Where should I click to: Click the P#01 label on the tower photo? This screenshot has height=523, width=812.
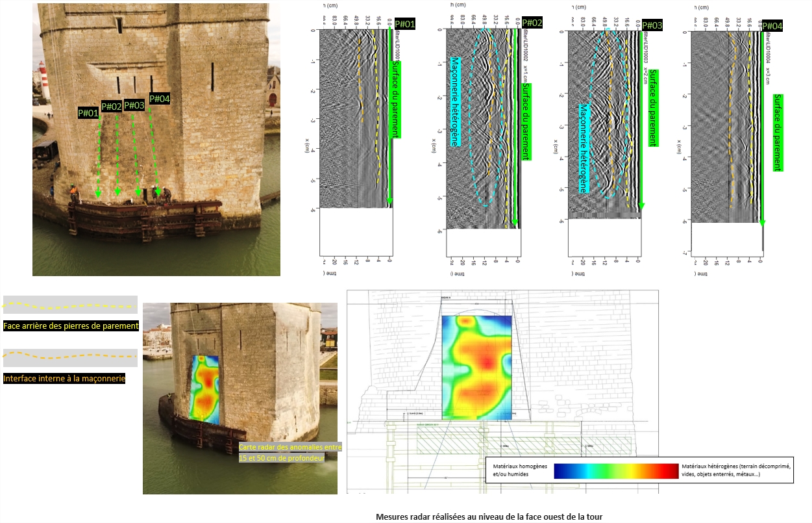coord(88,112)
